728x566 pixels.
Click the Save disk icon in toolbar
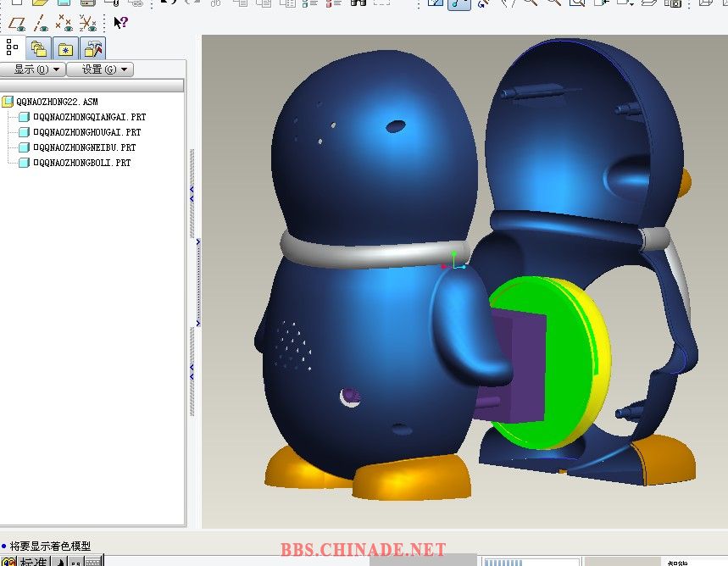click(x=64, y=3)
